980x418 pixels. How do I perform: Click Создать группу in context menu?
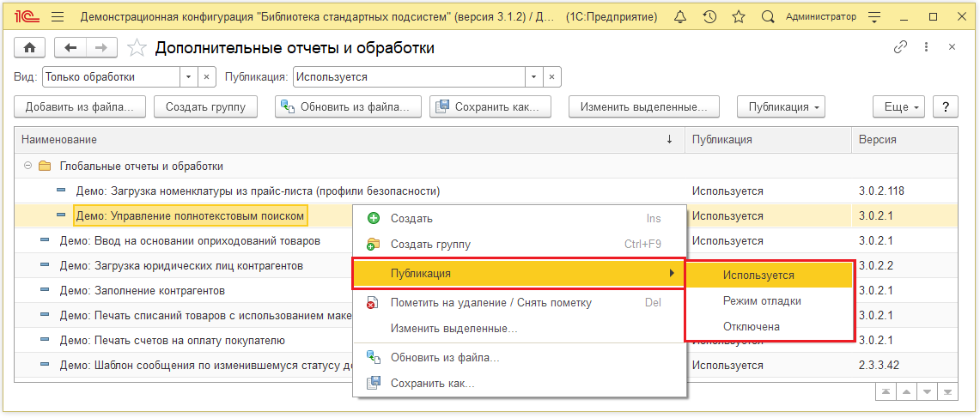tap(430, 245)
